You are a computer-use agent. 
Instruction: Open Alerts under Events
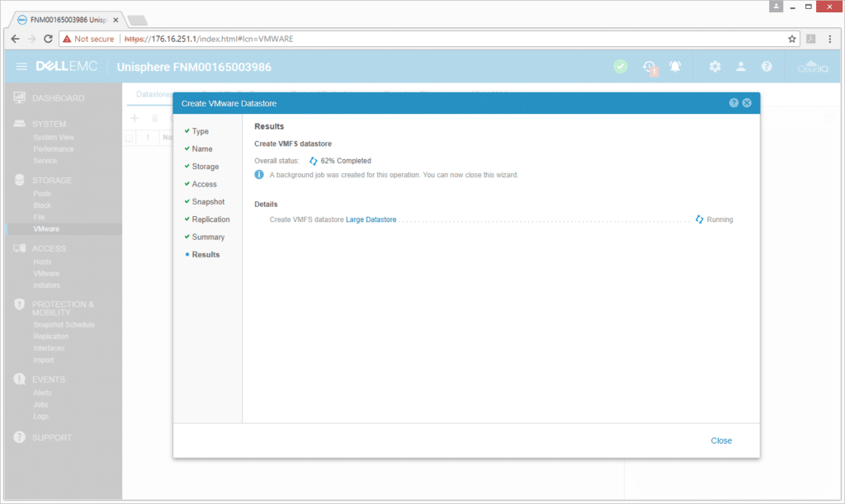[x=42, y=393]
